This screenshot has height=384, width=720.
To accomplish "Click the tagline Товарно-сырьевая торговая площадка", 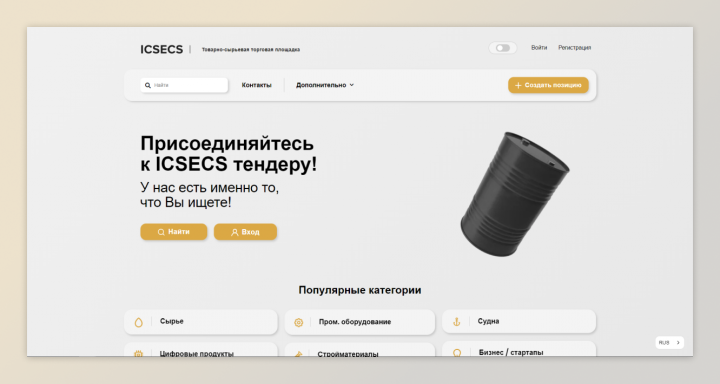I will [251, 50].
